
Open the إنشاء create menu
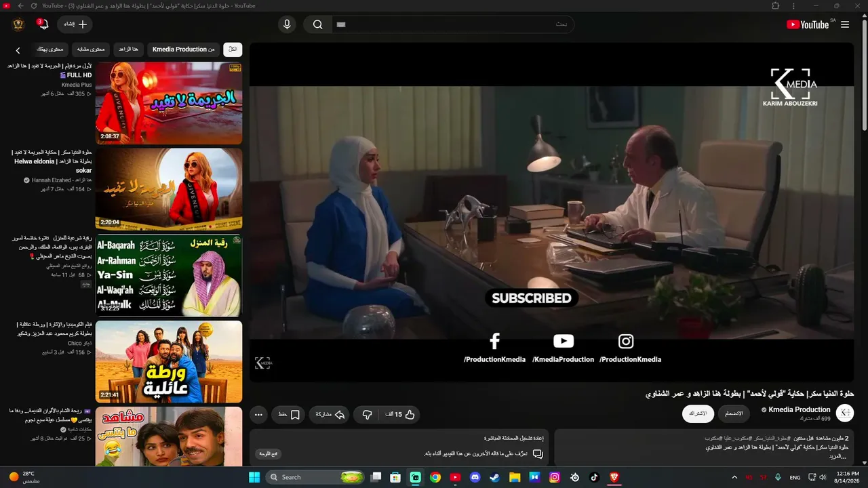coord(75,24)
